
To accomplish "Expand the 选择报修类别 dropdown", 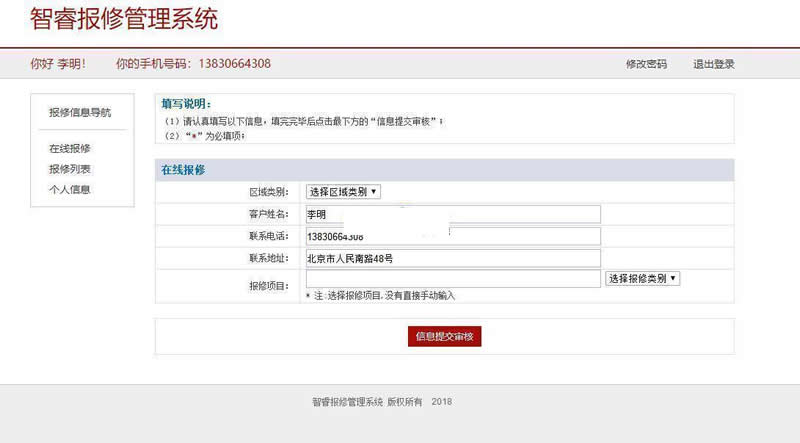I will [x=642, y=279].
